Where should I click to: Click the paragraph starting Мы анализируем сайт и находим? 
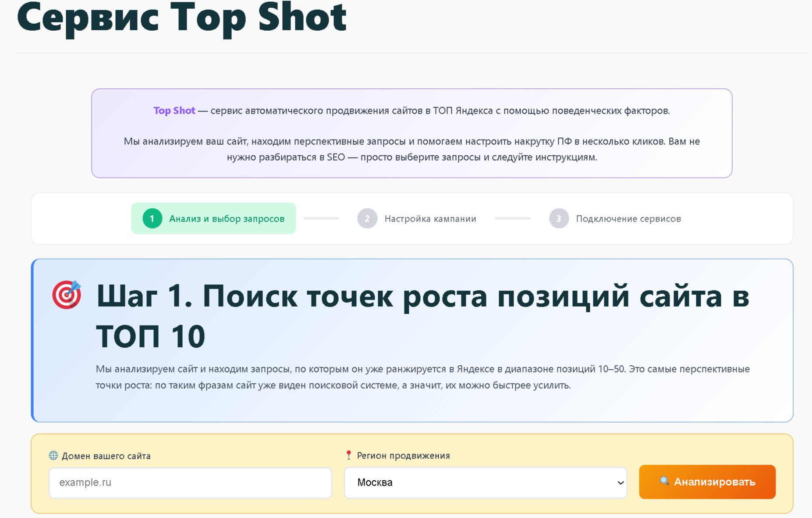click(422, 377)
